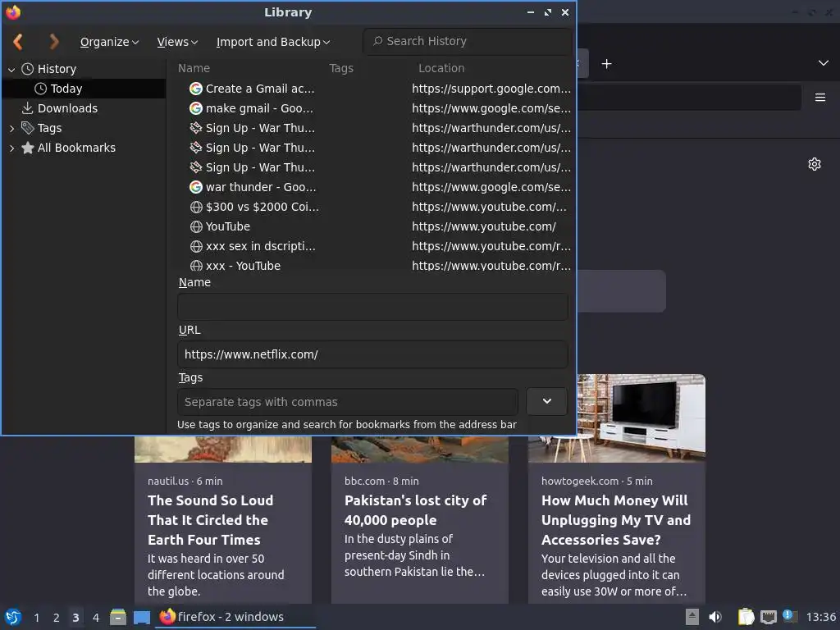Select the xxx sex in dscripti... history entry

tap(260, 246)
